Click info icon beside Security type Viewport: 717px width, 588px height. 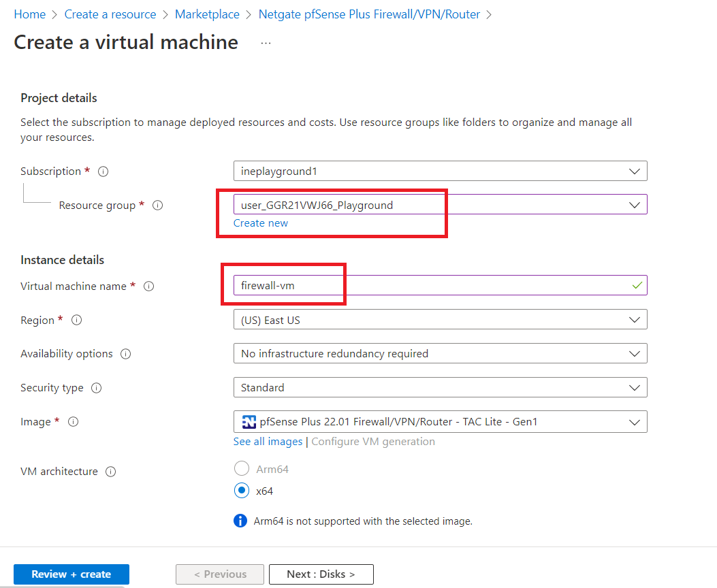point(97,388)
